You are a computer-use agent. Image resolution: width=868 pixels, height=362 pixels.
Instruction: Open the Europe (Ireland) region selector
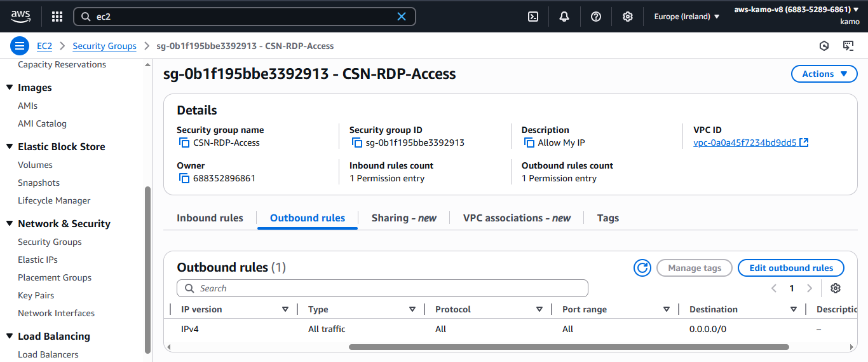pos(687,17)
